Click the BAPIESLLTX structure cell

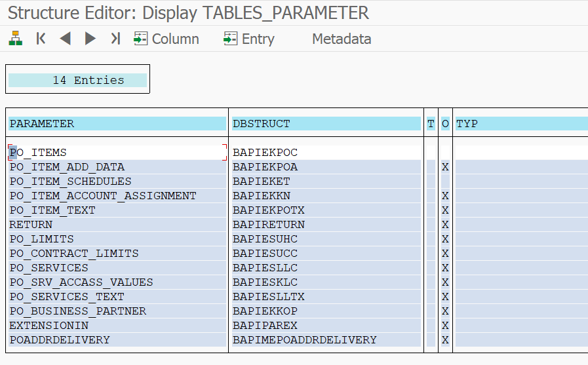tap(326, 297)
